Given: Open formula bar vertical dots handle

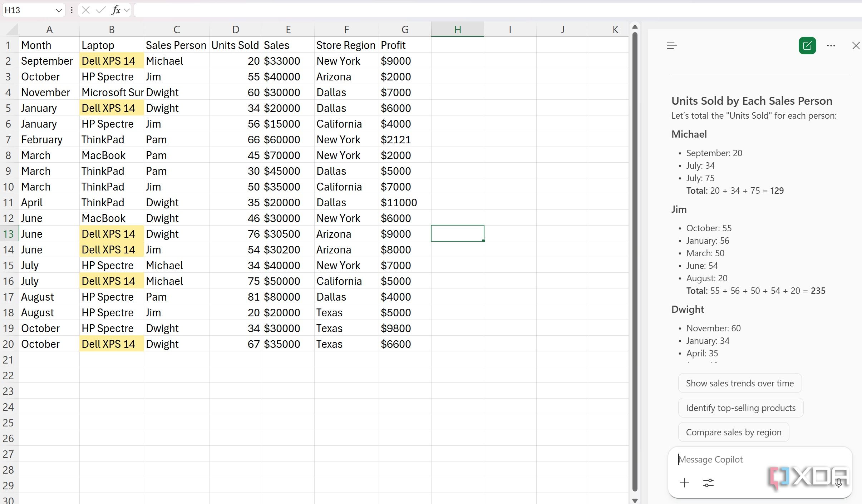Looking at the screenshot, I should [72, 10].
